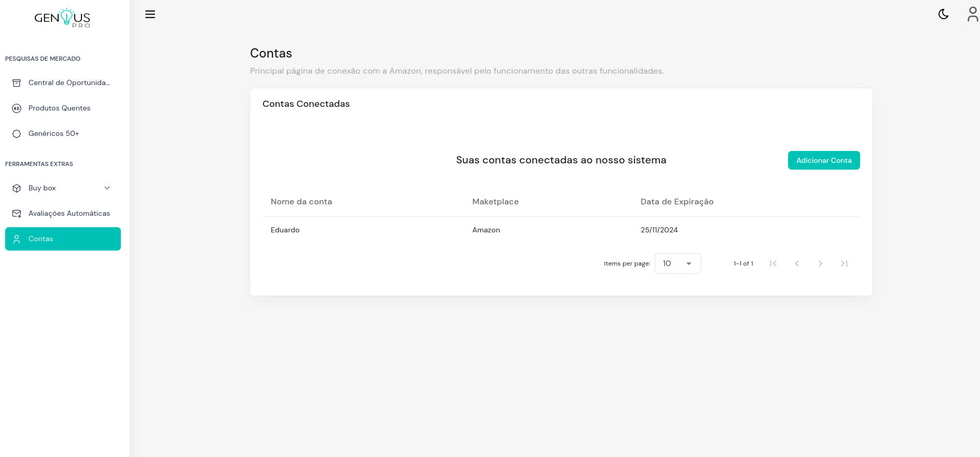Select the Eduardo account name cell

click(x=285, y=230)
